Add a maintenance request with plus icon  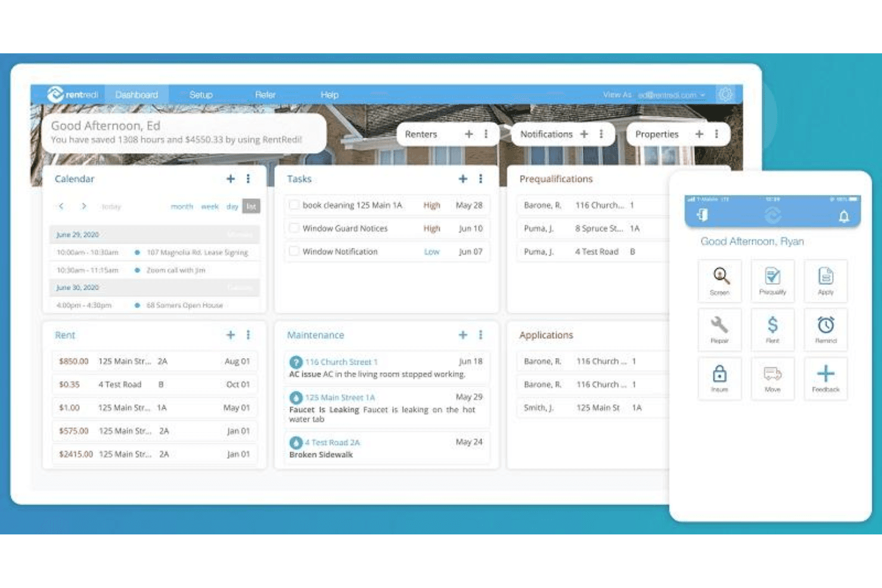pos(463,335)
